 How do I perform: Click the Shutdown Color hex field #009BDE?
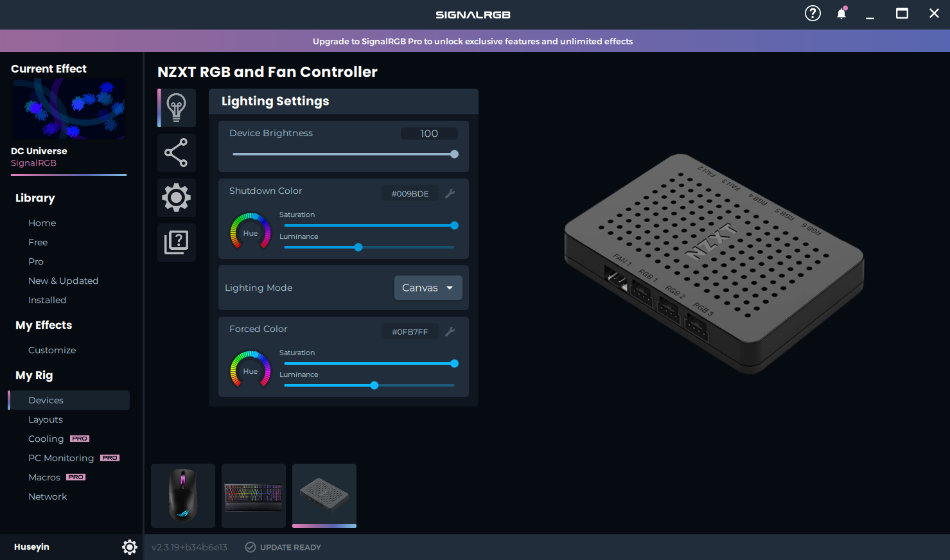point(410,193)
